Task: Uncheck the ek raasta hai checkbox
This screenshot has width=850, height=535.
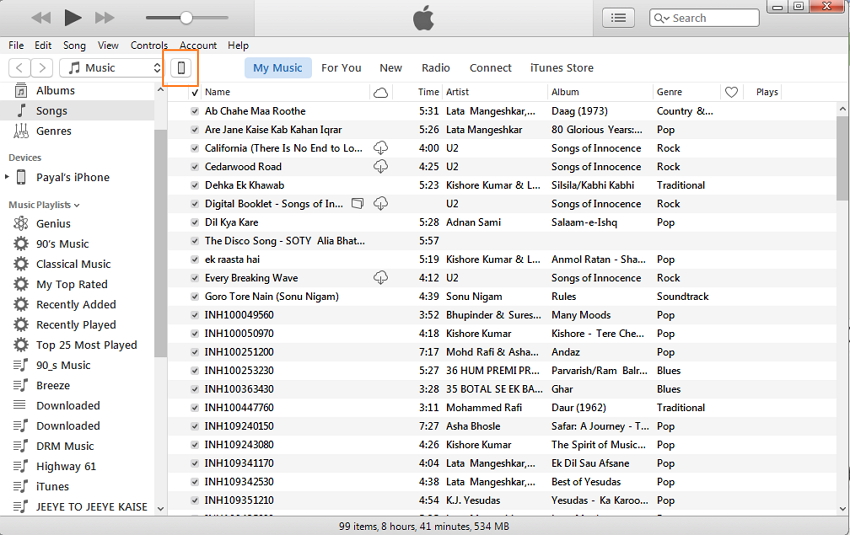Action: point(195,259)
